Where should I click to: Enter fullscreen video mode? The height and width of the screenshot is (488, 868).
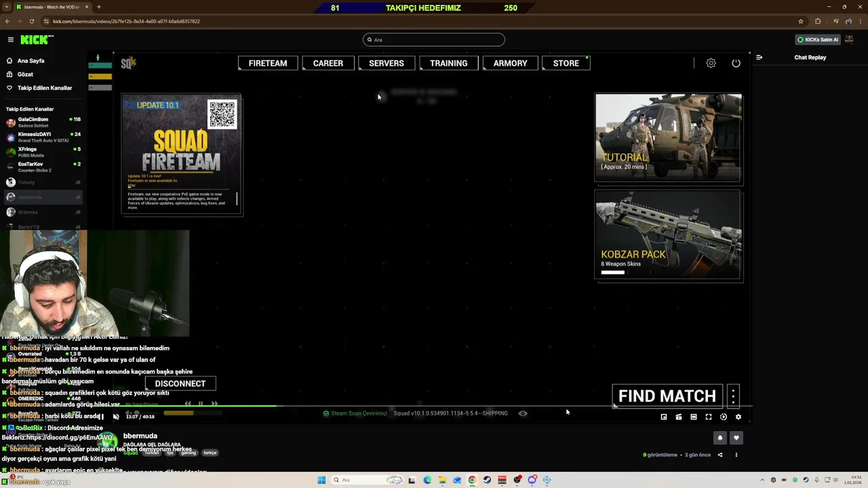coord(709,417)
